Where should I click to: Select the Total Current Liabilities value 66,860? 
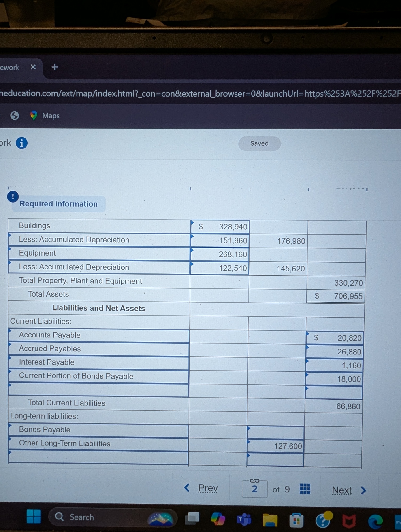point(348,407)
